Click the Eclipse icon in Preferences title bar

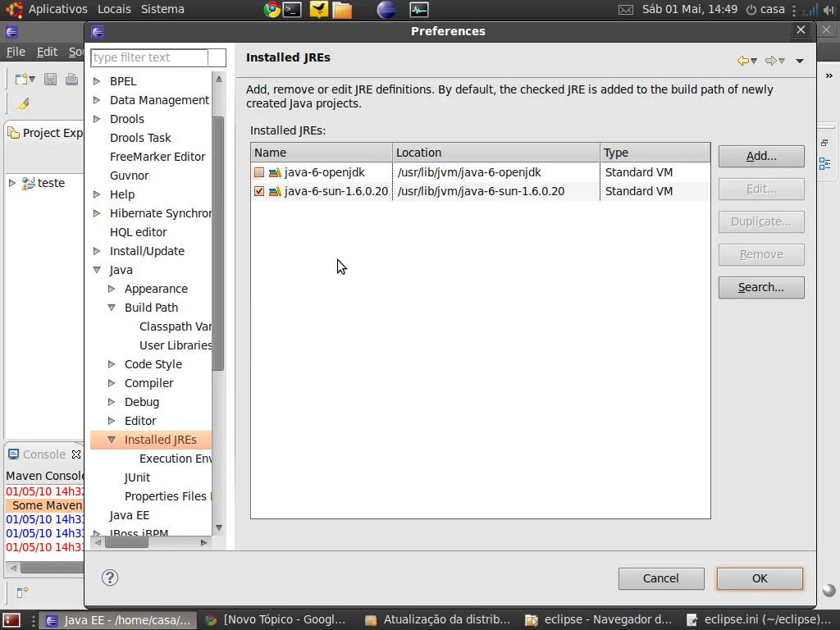coord(98,32)
